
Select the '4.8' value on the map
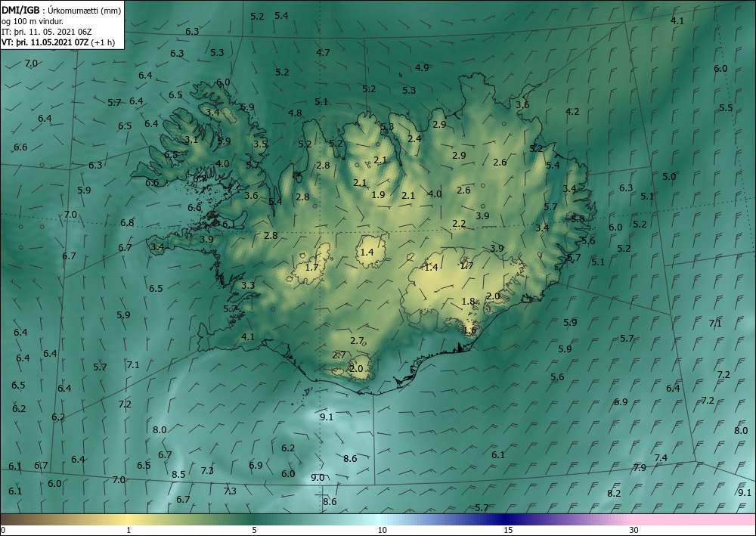(x=295, y=113)
